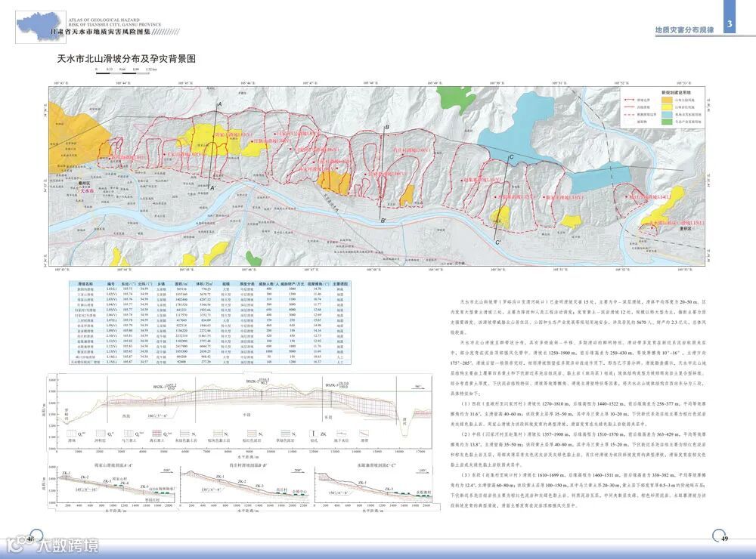Click section line marker A' near the river
The height and width of the screenshot is (559, 756).
click(x=212, y=188)
